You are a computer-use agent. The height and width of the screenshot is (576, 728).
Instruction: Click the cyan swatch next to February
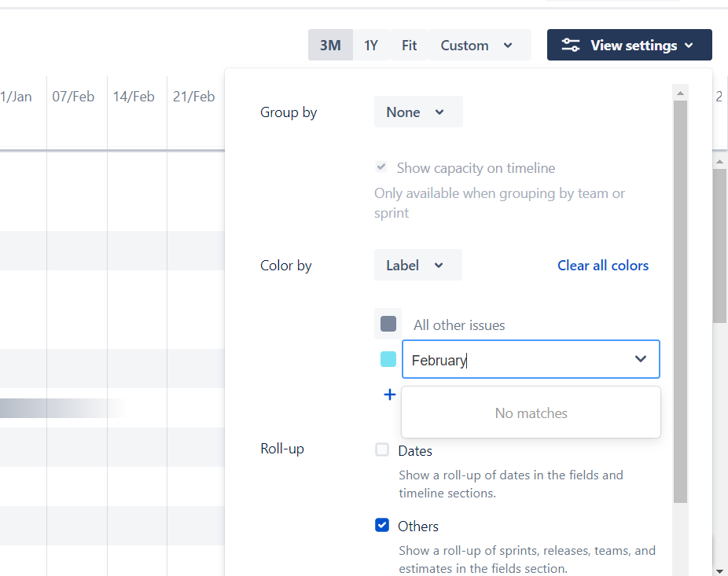(388, 359)
